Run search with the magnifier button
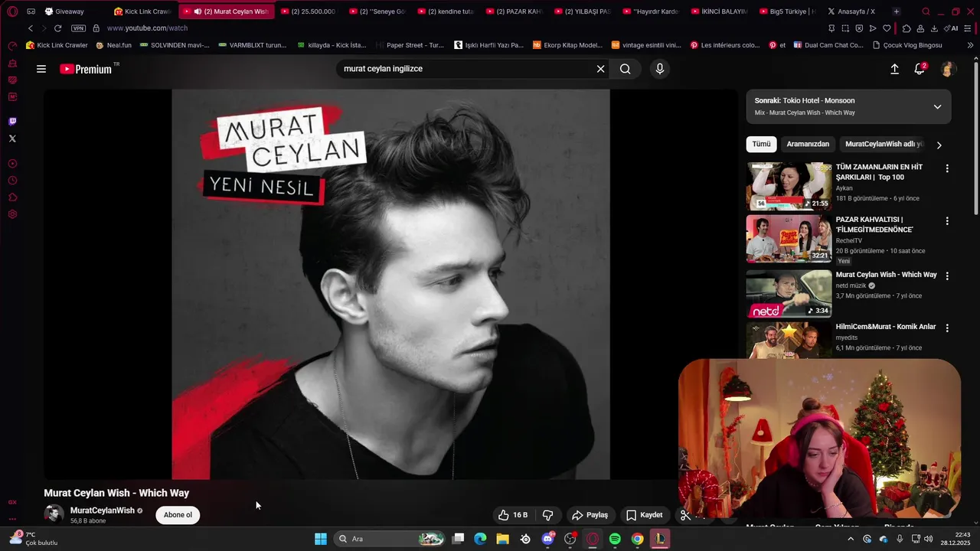980x551 pixels. [x=625, y=69]
